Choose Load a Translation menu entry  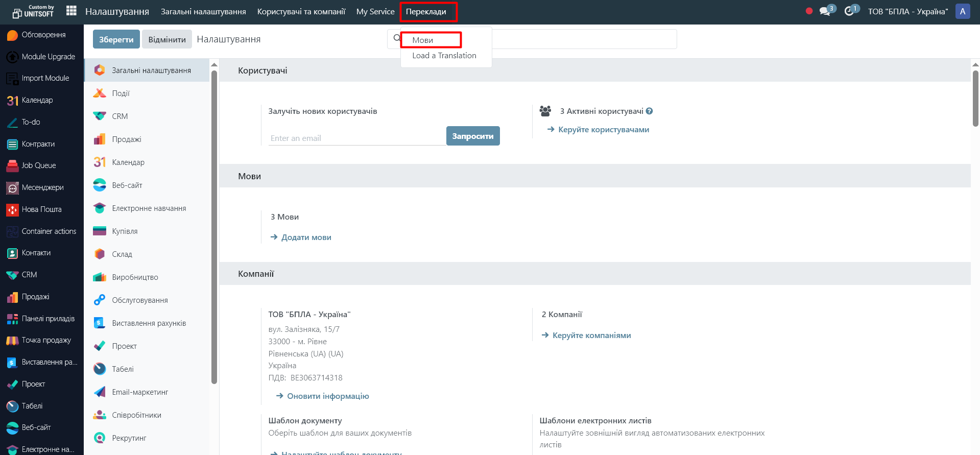coord(444,56)
